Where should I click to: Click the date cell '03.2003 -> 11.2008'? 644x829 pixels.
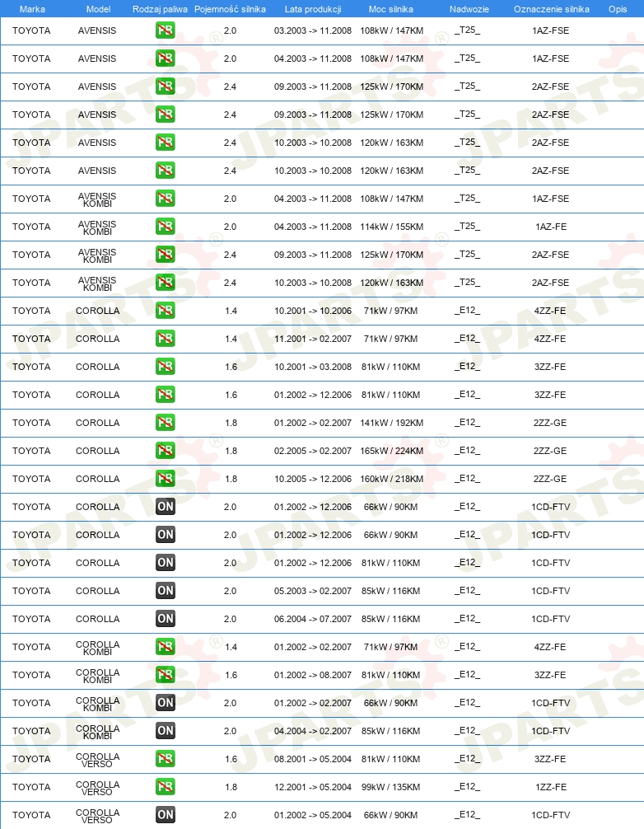[313, 30]
